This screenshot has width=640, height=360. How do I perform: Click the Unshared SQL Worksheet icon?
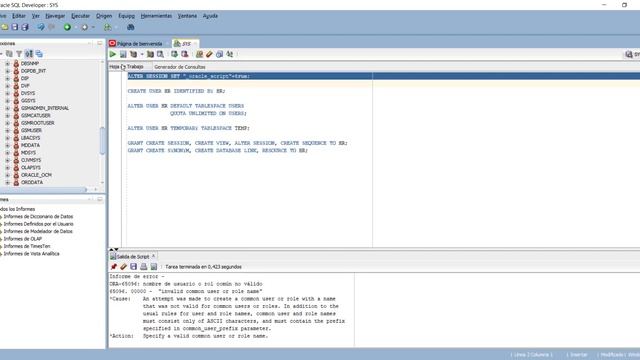(199, 54)
